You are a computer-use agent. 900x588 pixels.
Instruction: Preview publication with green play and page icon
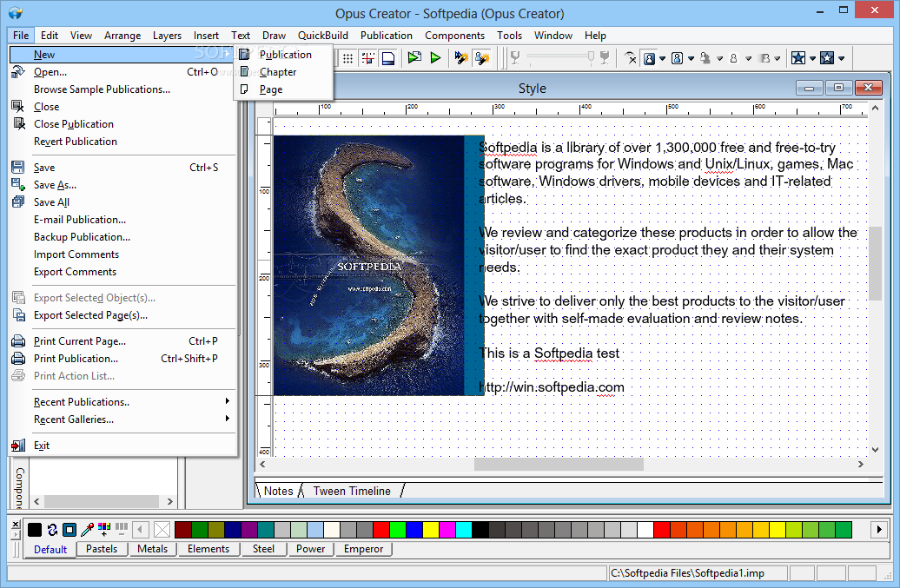(x=414, y=58)
